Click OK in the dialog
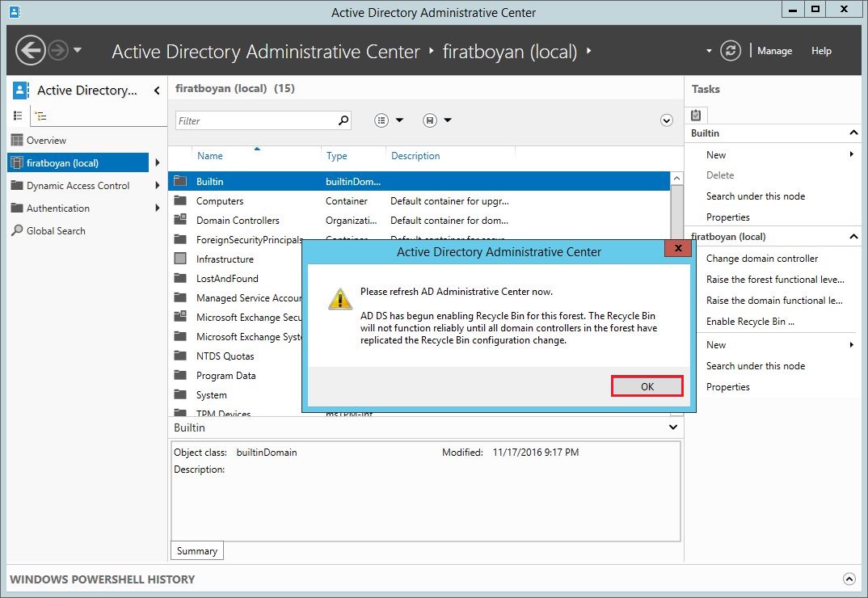Image resolution: width=868 pixels, height=598 pixels. (647, 386)
